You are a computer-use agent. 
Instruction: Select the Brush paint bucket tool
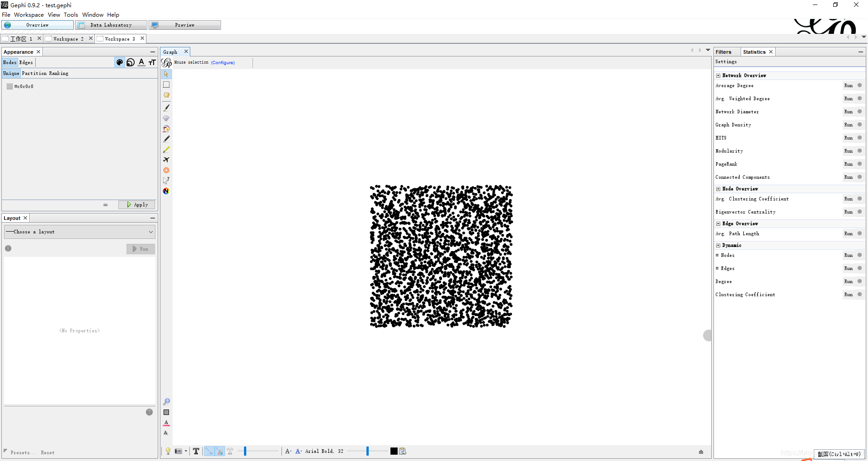[166, 129]
